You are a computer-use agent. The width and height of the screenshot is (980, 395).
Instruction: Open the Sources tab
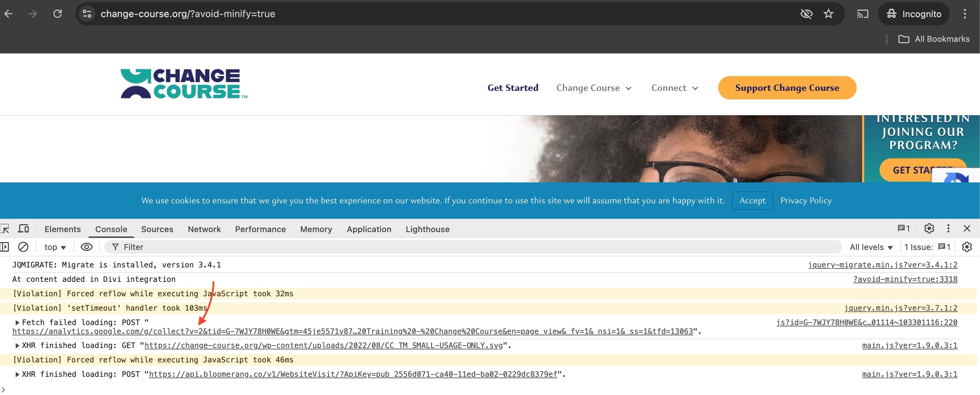[157, 229]
